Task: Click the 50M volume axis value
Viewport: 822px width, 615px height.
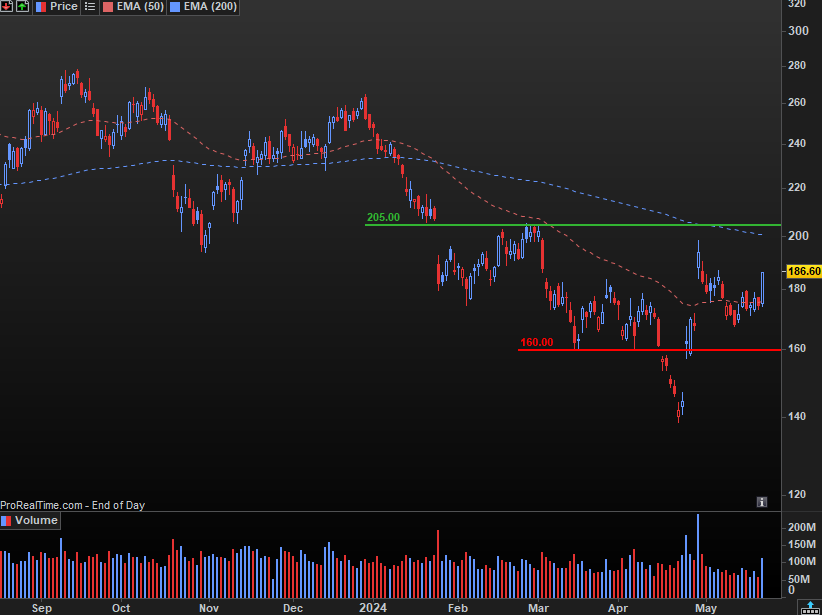Action: (799, 579)
